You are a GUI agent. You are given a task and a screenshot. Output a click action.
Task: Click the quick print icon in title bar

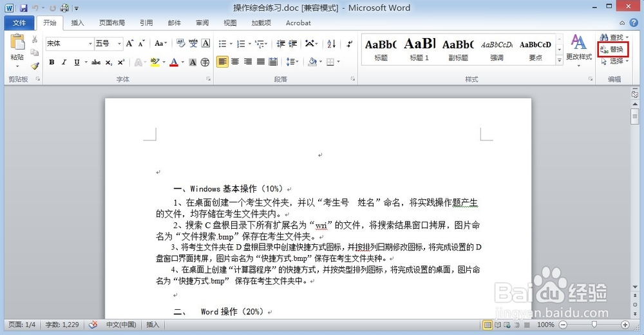[x=65, y=8]
